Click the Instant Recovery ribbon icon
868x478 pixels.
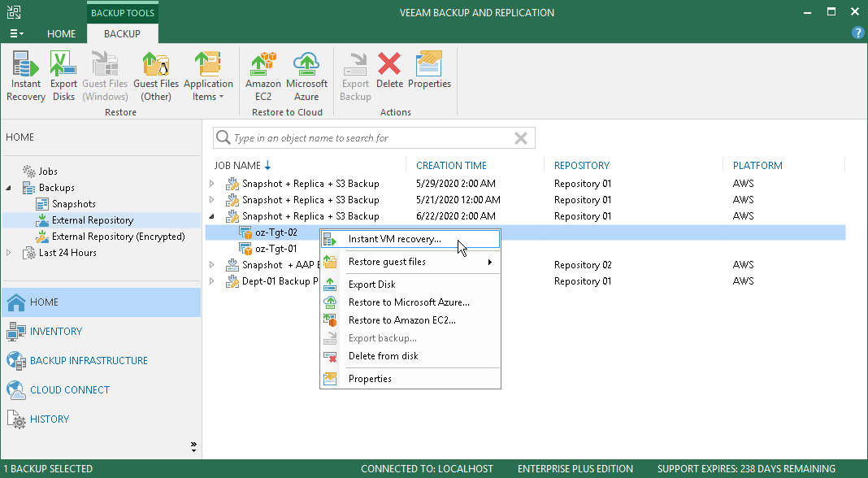(x=25, y=76)
